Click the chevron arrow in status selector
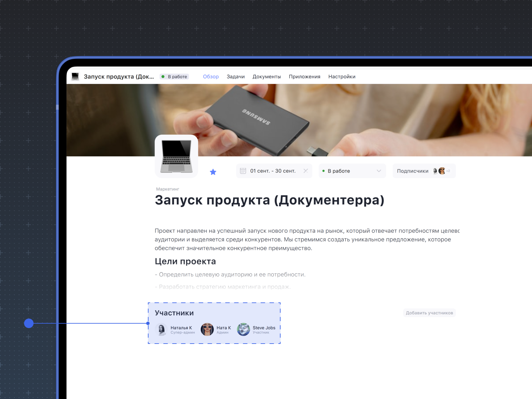Viewport: 532px width, 399px height. (379, 171)
